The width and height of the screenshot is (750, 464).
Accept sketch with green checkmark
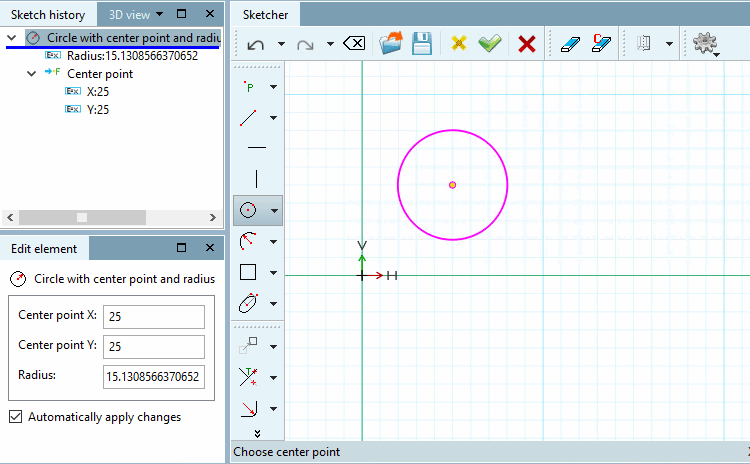[490, 43]
